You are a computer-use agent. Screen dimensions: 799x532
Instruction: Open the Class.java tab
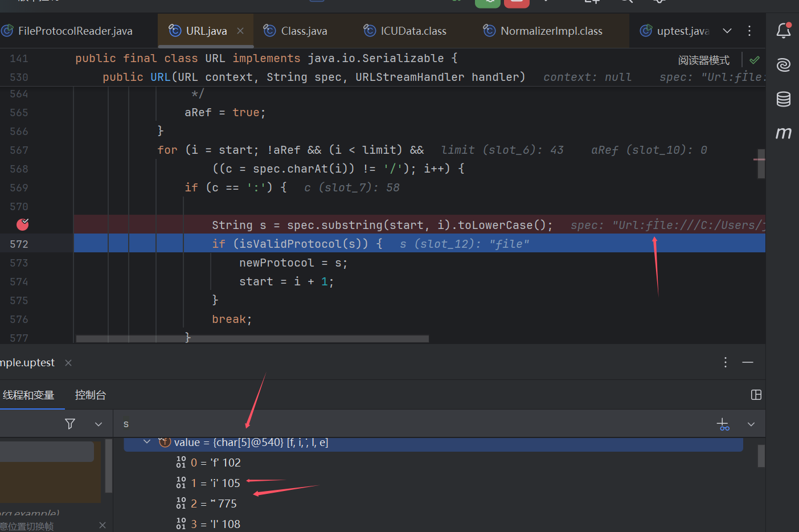(304, 31)
